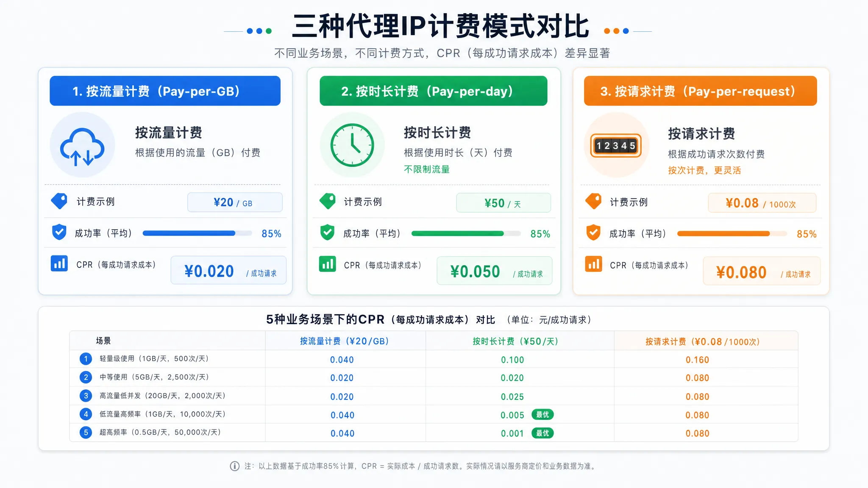Click the green 不限制流量 note
Viewport: 868px width, 488px height.
427,169
